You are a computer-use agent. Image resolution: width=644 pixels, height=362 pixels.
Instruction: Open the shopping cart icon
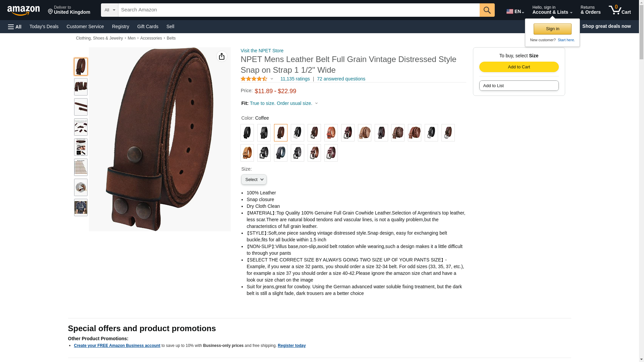click(620, 10)
